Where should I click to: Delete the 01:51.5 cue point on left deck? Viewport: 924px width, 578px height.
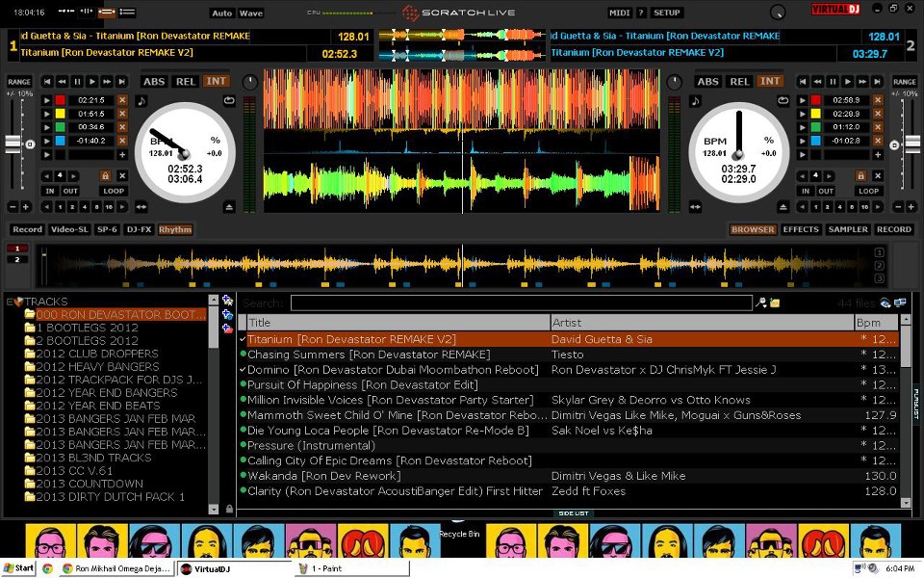pyautogui.click(x=122, y=114)
